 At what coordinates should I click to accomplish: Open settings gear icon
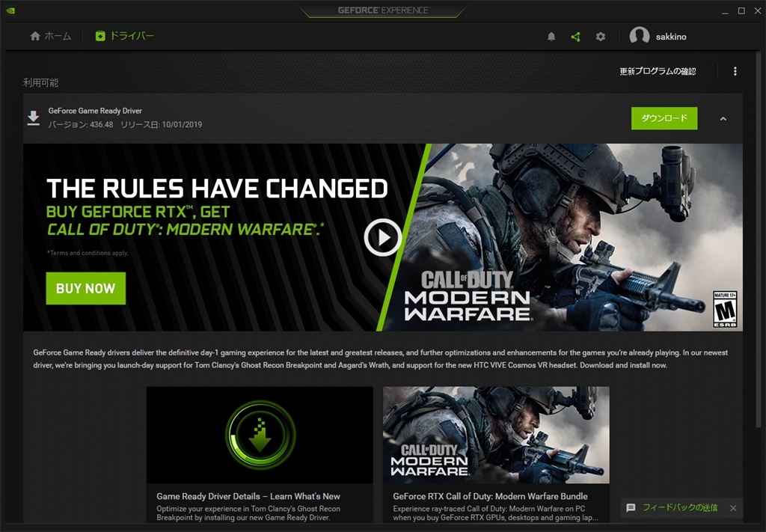[x=601, y=37]
